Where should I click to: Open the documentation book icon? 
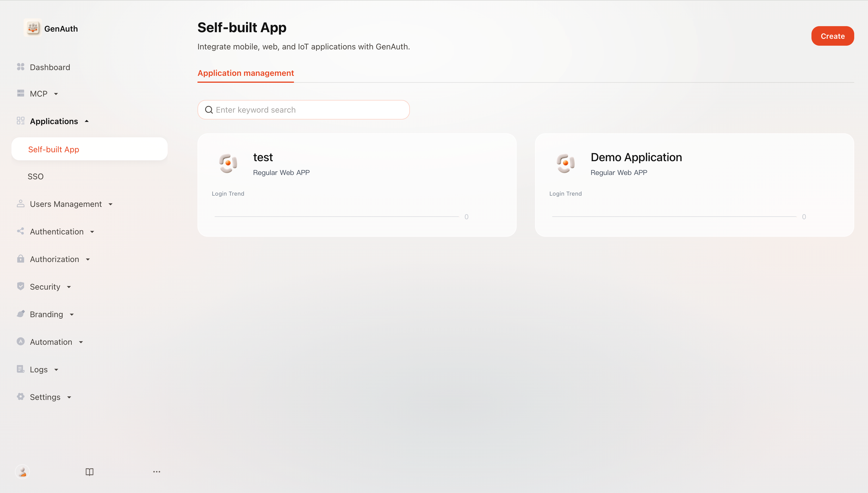[89, 472]
